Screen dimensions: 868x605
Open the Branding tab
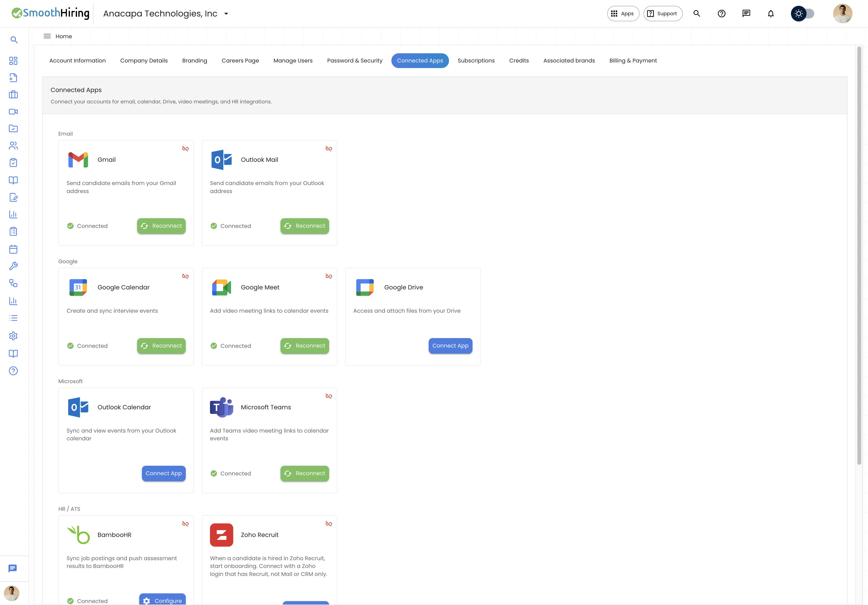coord(195,61)
